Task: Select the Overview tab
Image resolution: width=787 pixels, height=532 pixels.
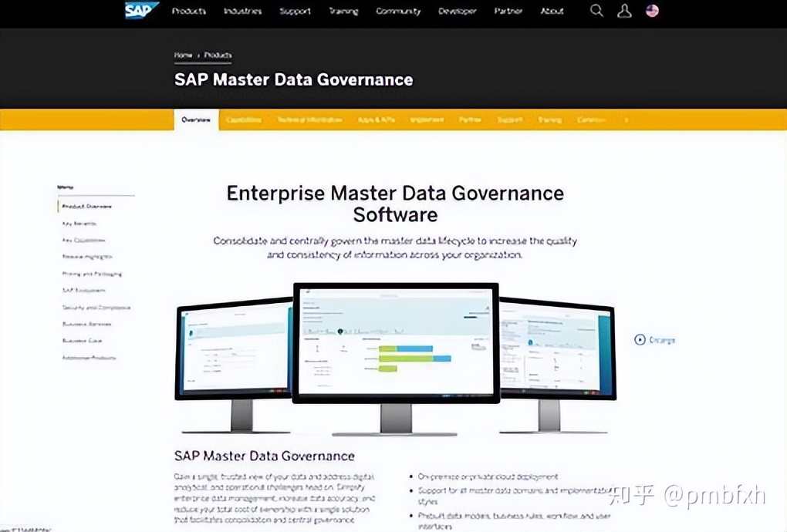Action: (x=196, y=120)
